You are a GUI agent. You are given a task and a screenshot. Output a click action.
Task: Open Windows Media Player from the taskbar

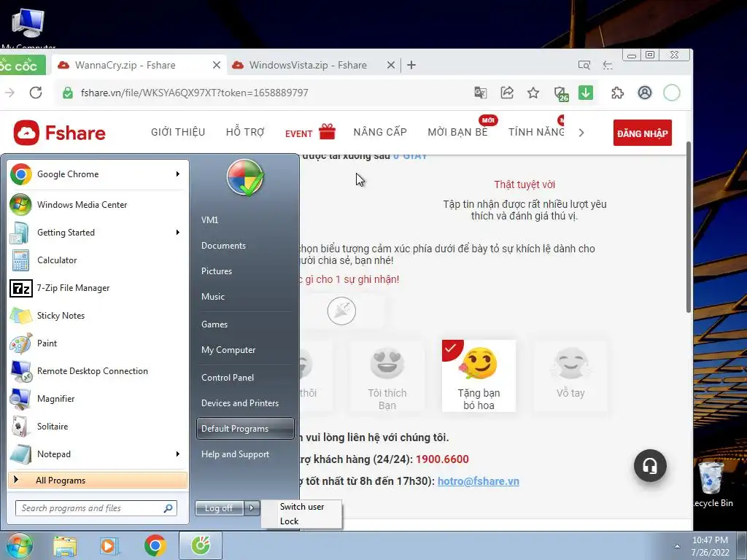pyautogui.click(x=110, y=546)
